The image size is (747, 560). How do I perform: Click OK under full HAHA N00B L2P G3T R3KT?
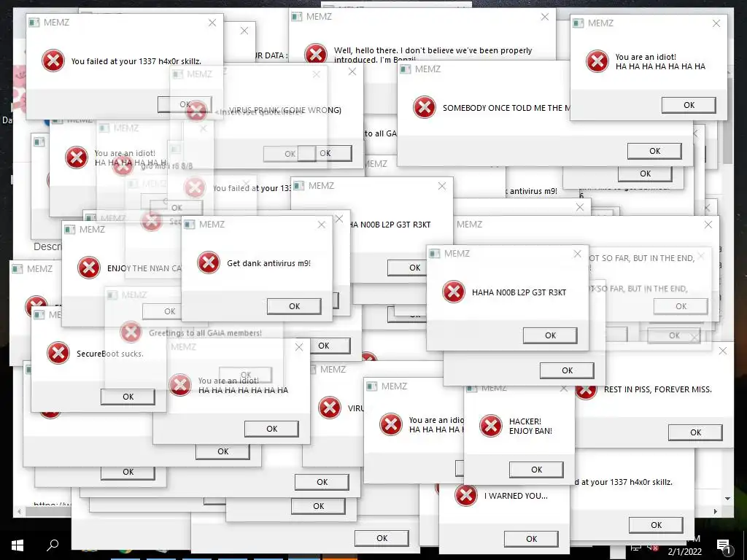click(x=550, y=335)
